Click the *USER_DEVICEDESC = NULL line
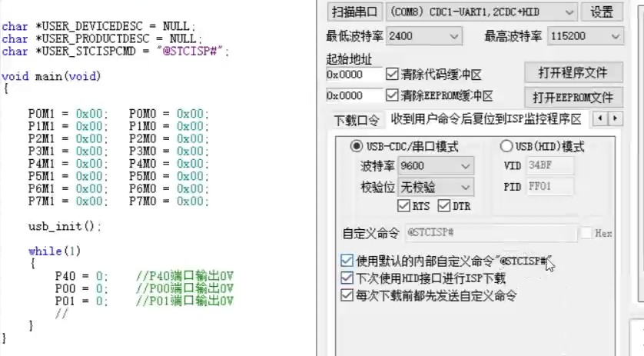Screen dimensions: 644x356 [98, 26]
